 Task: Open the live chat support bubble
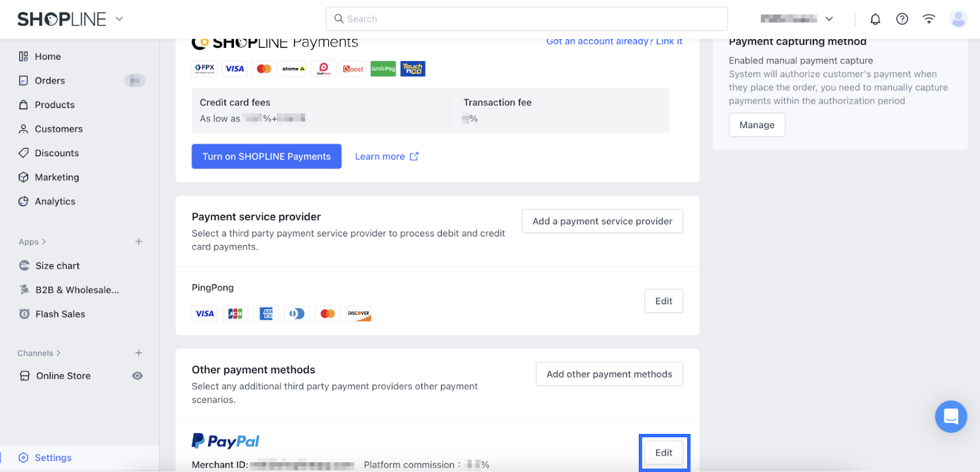[951, 417]
